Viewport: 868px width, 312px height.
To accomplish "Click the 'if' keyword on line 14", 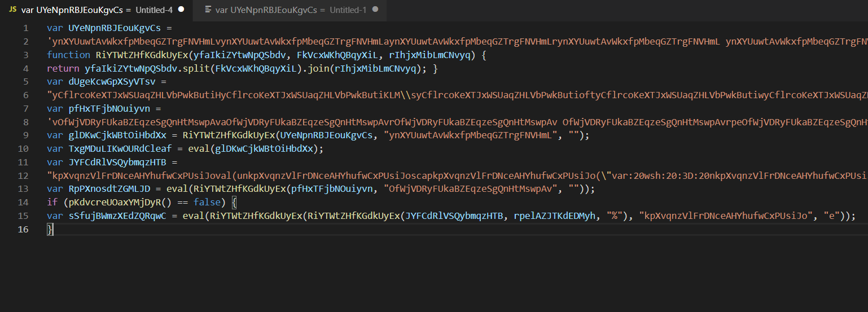I will coord(51,203).
